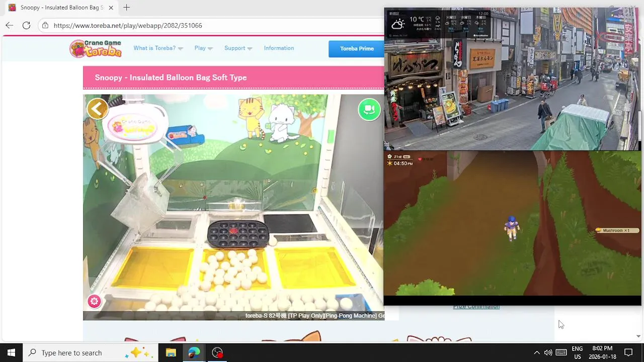Open the clock showing 8:02 PM
The image size is (644, 362).
point(602,352)
